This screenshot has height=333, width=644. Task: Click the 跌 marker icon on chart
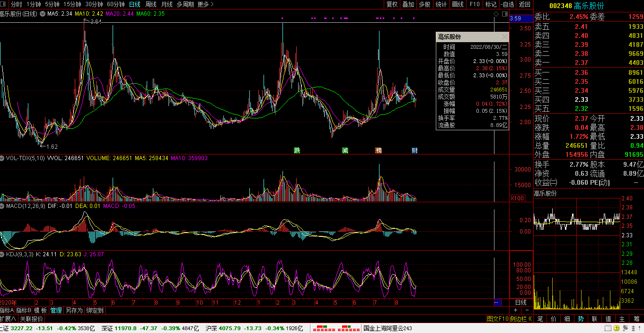tap(297, 151)
